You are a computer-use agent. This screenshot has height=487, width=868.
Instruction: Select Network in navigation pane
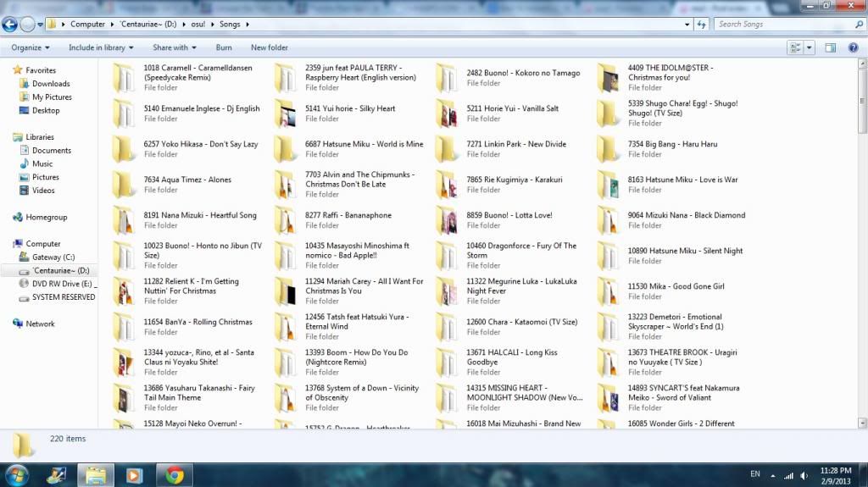40,324
